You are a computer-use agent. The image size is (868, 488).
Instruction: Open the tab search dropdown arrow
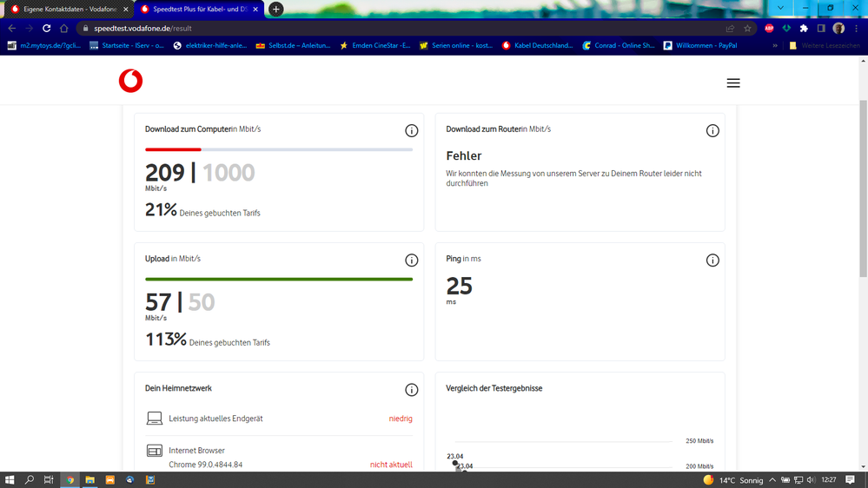(780, 8)
